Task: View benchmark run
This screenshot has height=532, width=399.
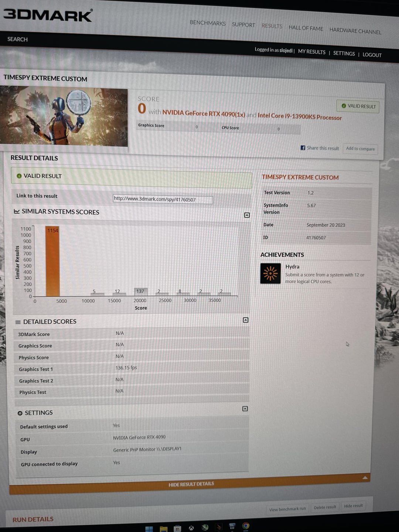Action: [x=287, y=509]
